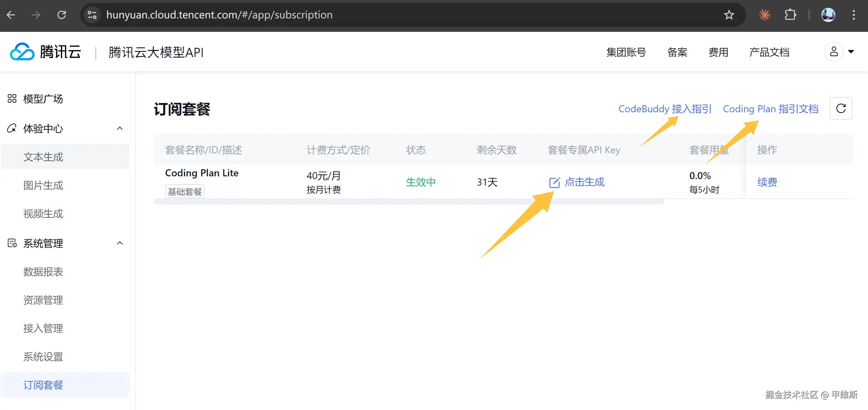Screen dimensions: 868x410
Task: Click the browser address bar URL
Action: tap(219, 15)
